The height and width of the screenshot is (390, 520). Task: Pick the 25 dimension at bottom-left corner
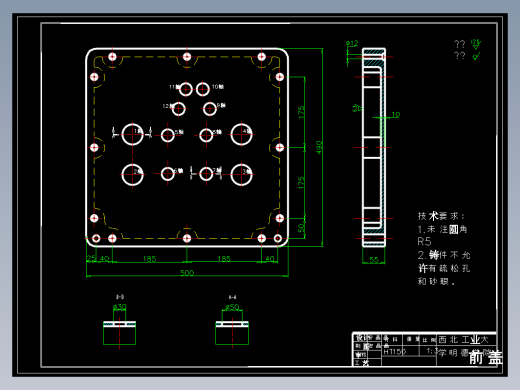pyautogui.click(x=91, y=258)
